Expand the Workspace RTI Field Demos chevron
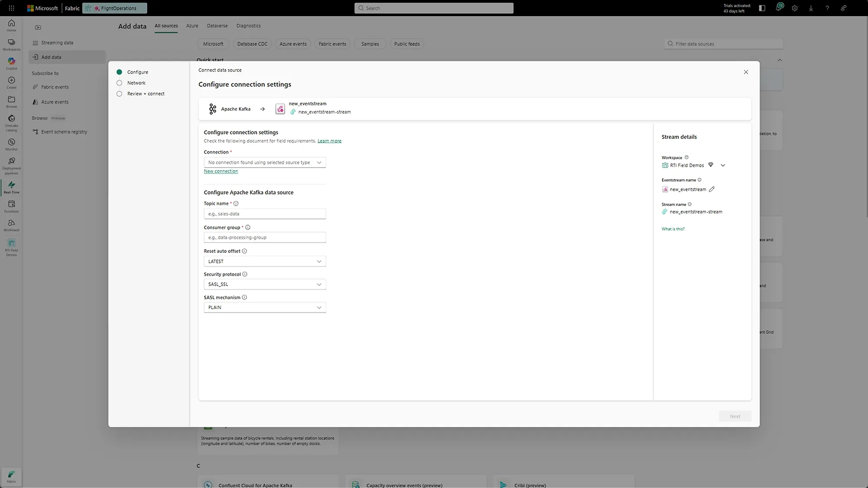The height and width of the screenshot is (488, 868). click(723, 165)
